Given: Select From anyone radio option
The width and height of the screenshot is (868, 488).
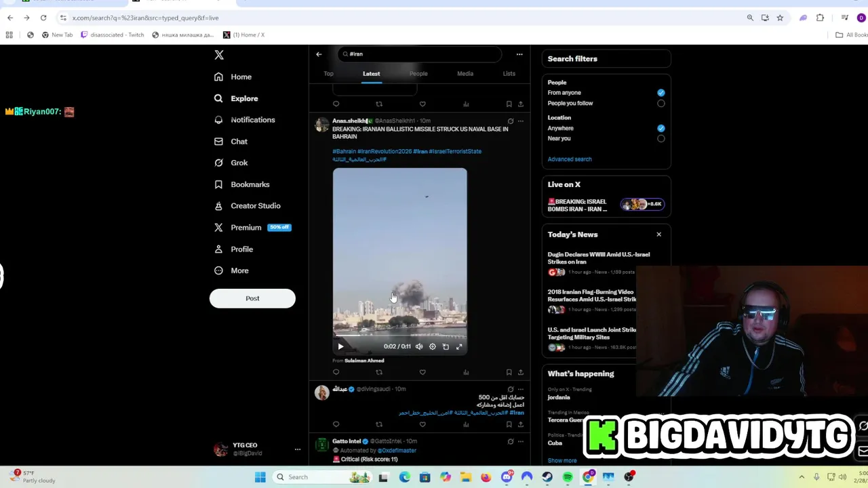Looking at the screenshot, I should (x=660, y=93).
